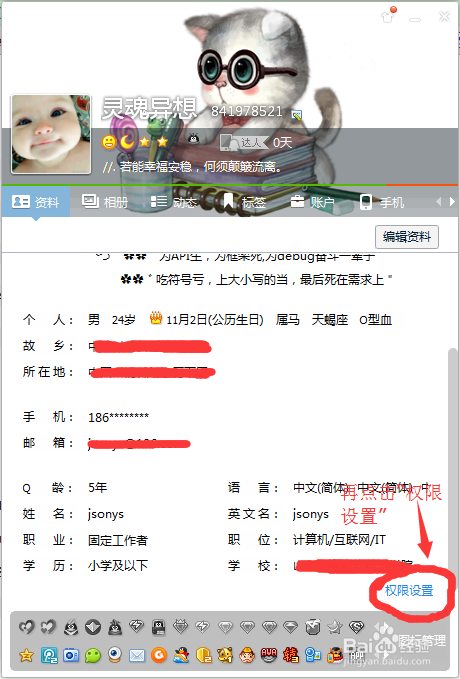The width and height of the screenshot is (460, 679).
Task: Click the green chat bubble icon
Action: pos(93,655)
